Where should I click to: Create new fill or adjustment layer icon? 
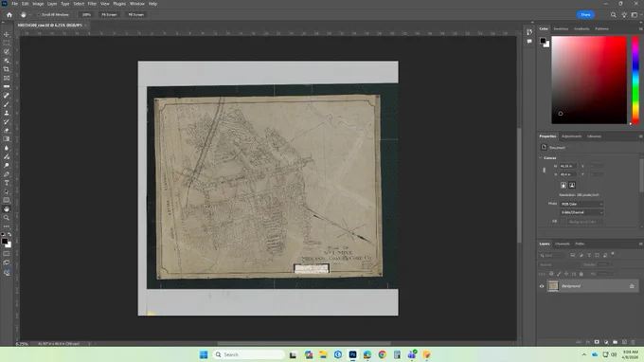coord(606,342)
